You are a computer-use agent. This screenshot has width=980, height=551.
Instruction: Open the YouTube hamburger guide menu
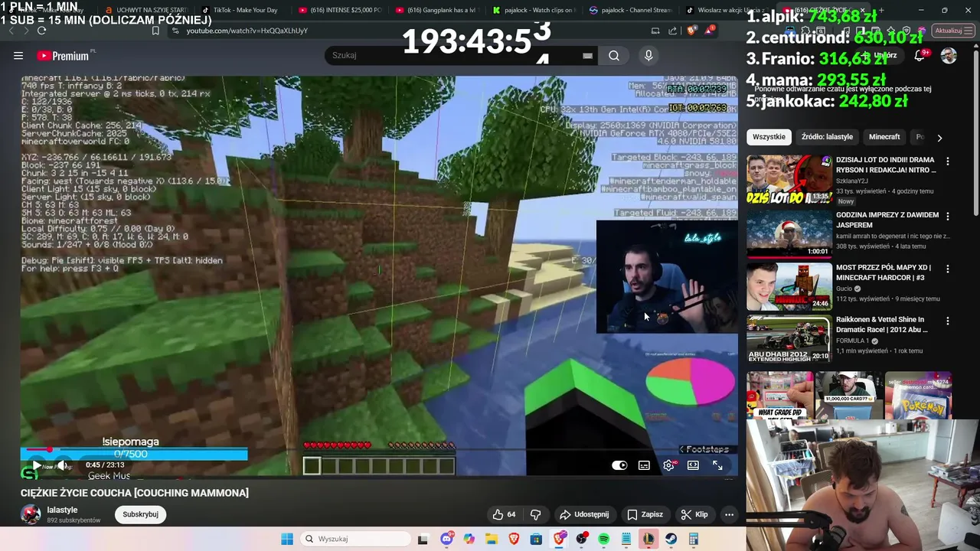pyautogui.click(x=18, y=55)
